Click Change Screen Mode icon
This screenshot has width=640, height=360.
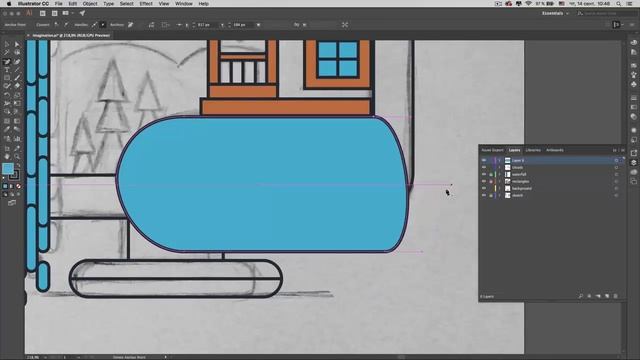(12, 203)
